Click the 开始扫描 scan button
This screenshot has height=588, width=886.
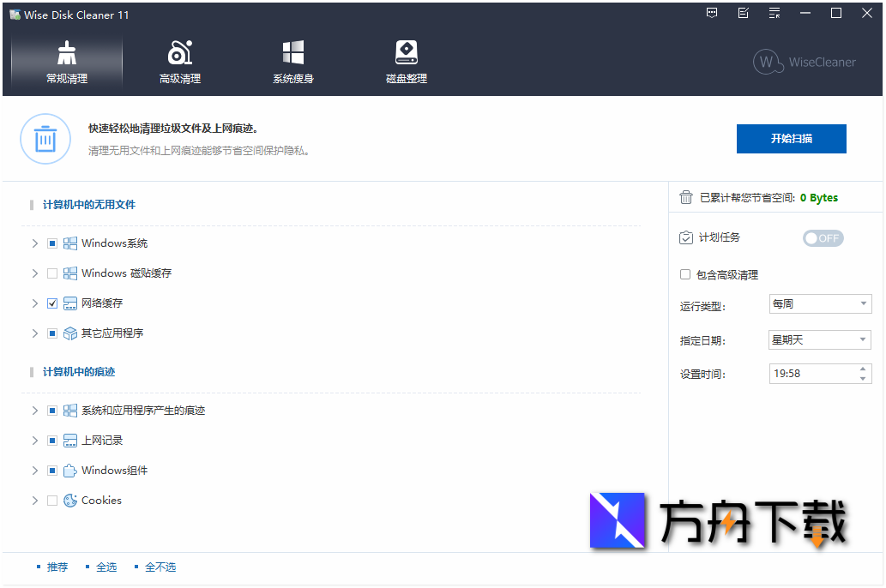pos(791,138)
